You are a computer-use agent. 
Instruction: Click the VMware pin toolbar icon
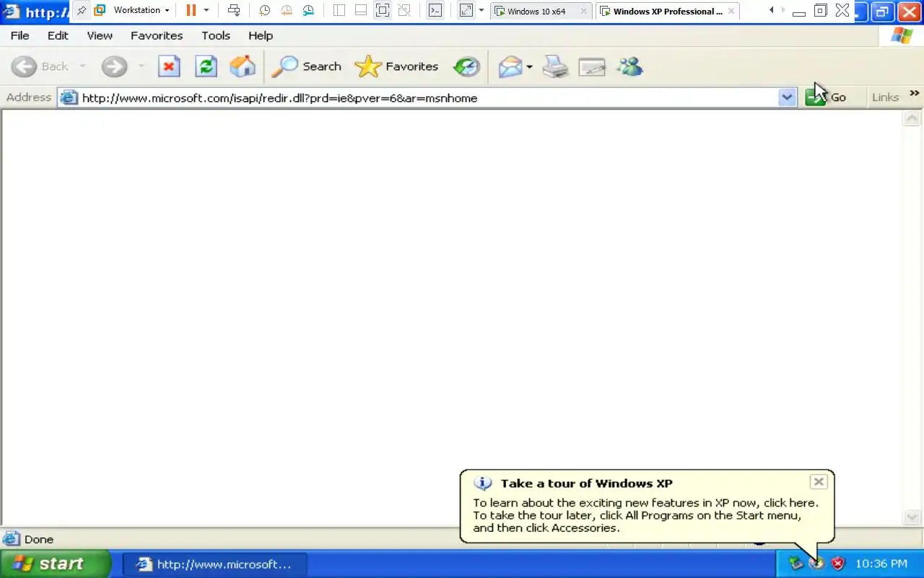tap(81, 10)
